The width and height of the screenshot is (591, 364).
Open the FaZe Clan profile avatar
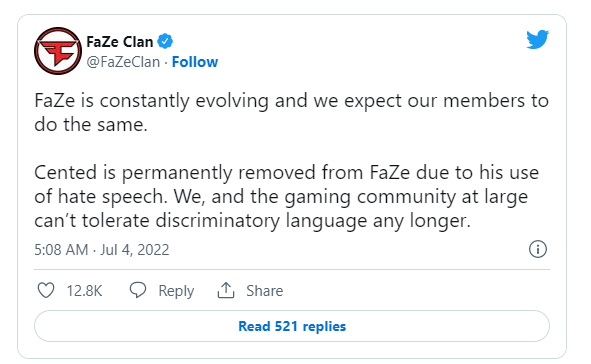point(58,51)
